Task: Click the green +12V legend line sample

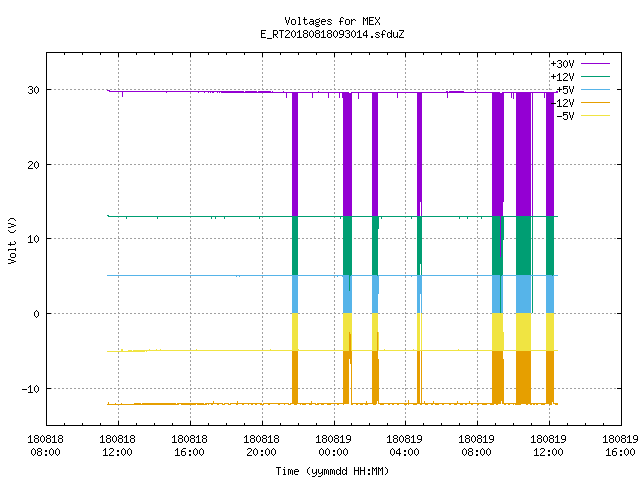Action: pos(595,76)
